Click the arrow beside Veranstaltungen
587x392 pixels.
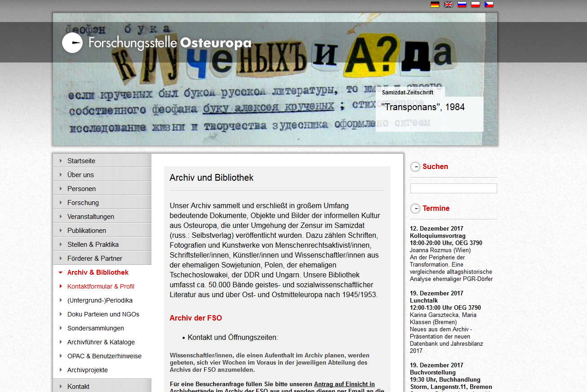pos(61,216)
